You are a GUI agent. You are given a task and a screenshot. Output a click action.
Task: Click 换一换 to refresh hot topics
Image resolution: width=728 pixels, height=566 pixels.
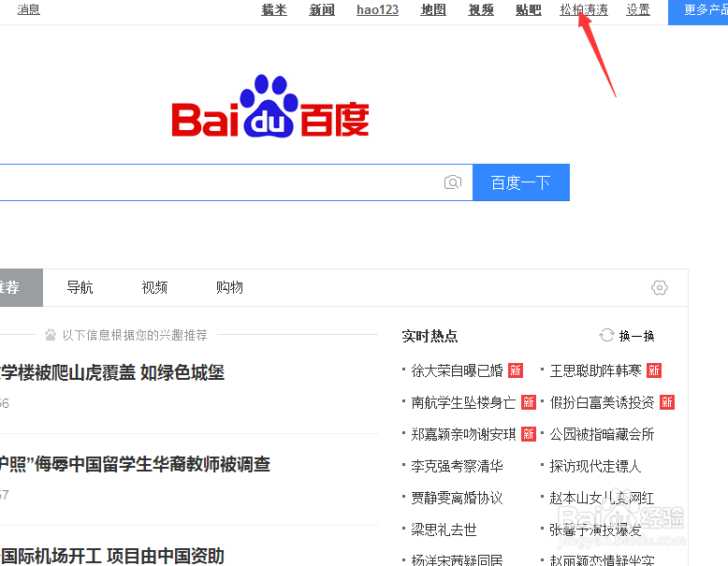(636, 336)
